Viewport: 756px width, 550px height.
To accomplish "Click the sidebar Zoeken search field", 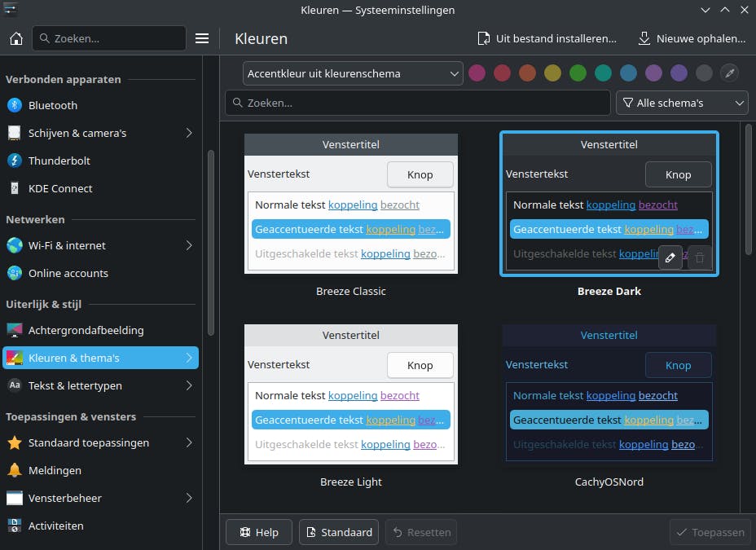I will coord(109,38).
